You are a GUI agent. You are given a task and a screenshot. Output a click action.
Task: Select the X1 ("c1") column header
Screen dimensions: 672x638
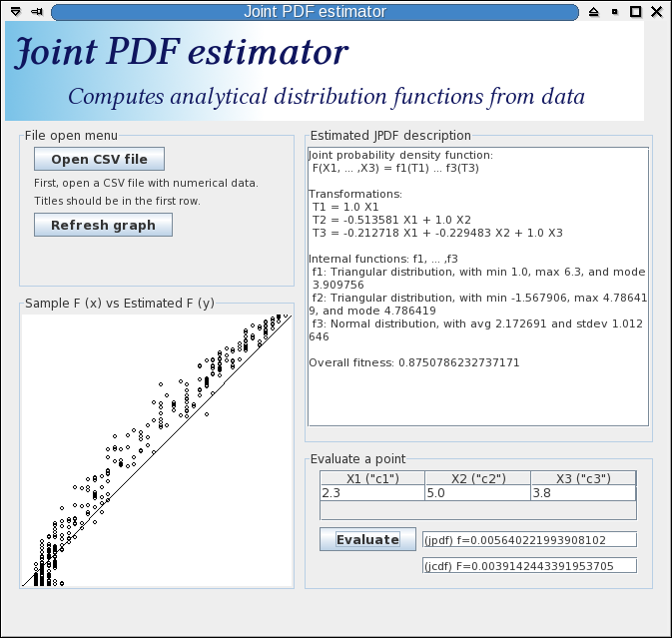pos(371,478)
